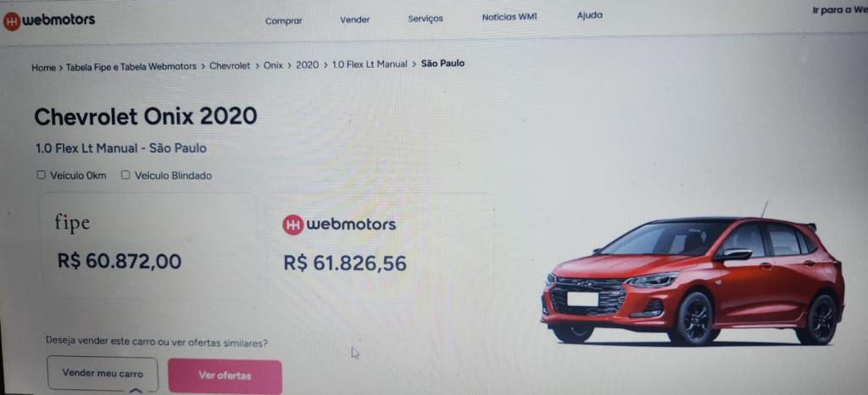Expand the chevron below Vender meu carro
This screenshot has width=868, height=395.
pos(136,390)
